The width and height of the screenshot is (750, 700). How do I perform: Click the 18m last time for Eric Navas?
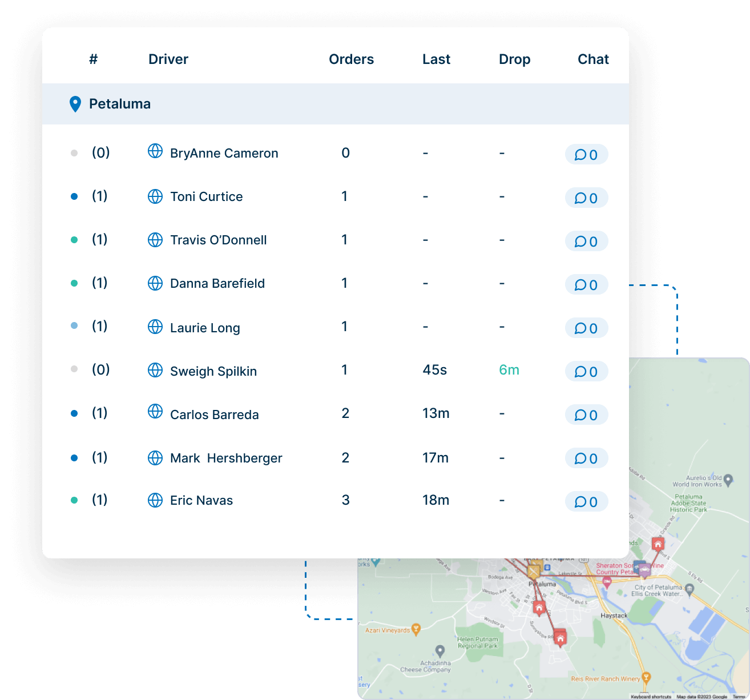436,500
